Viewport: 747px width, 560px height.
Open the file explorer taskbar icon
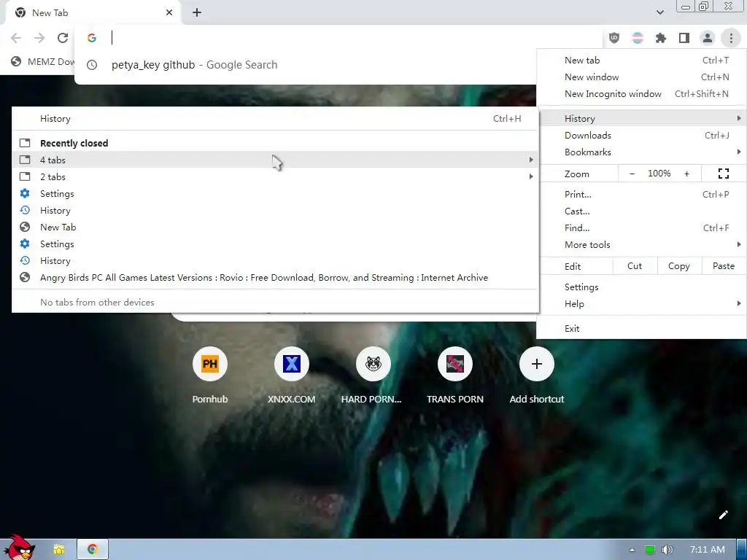(x=59, y=550)
